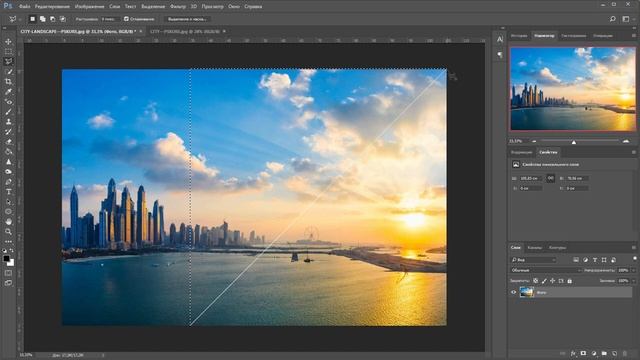Select the Rectangular Marquee tool
640x360 pixels.
8,52
